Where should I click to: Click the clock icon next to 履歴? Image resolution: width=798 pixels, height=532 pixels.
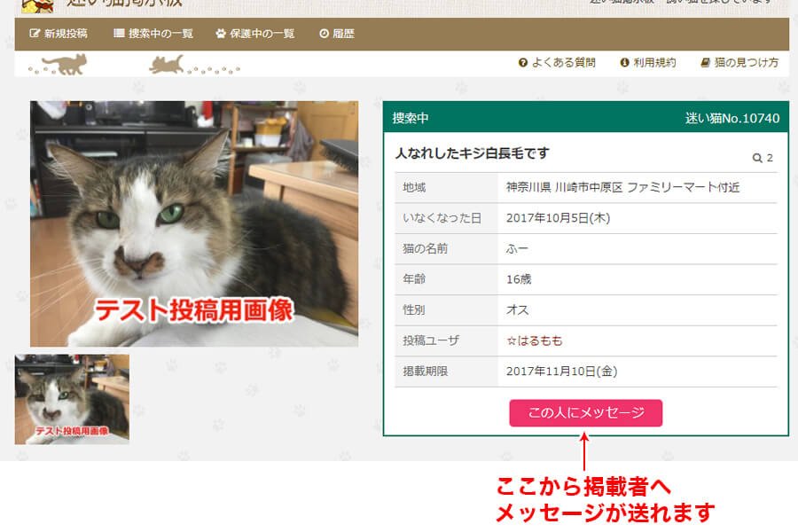tap(324, 34)
